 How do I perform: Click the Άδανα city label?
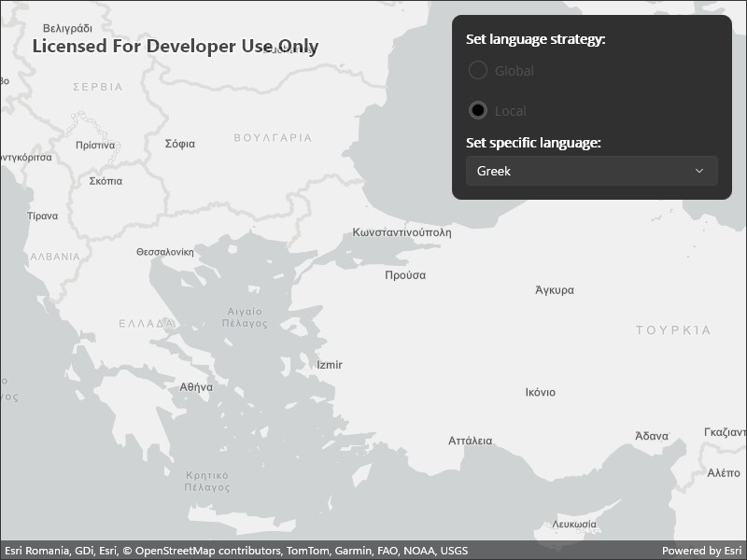(x=652, y=436)
